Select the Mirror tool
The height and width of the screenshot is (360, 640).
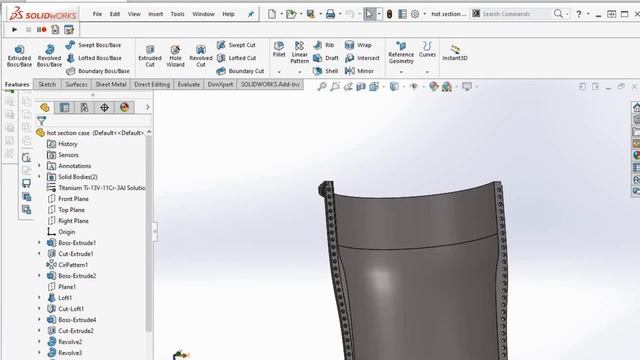pyautogui.click(x=359, y=71)
